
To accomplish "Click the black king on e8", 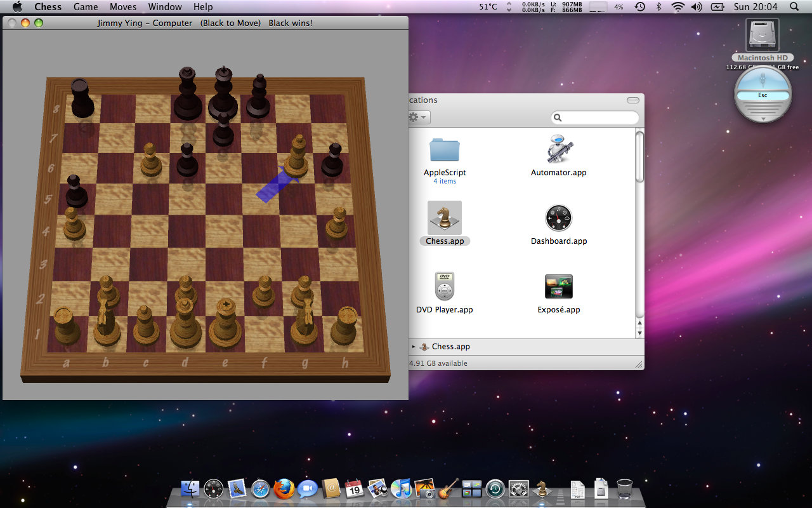I will (223, 95).
